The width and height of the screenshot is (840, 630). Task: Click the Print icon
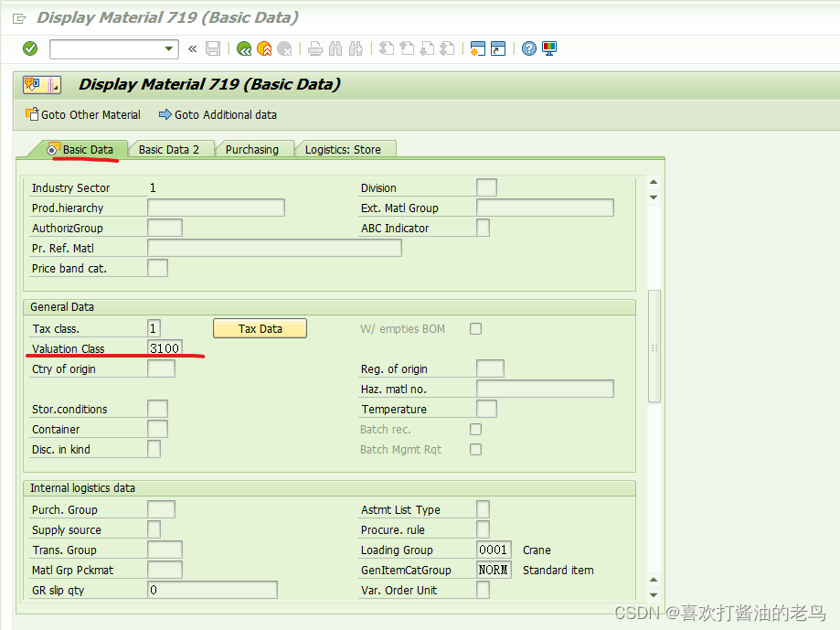click(315, 48)
